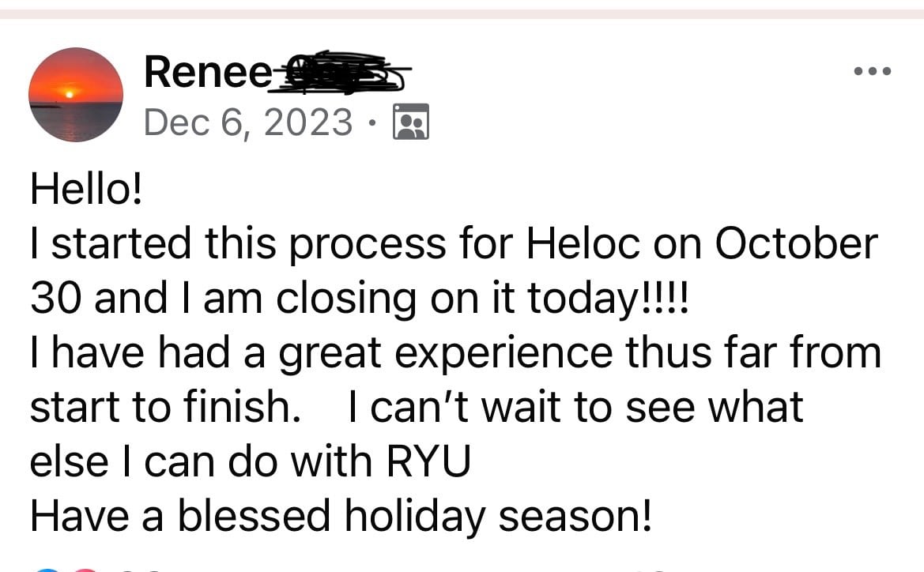Click the phrase "I can't wait to see what"
Screen dimensions: 924x572
[x=575, y=407]
